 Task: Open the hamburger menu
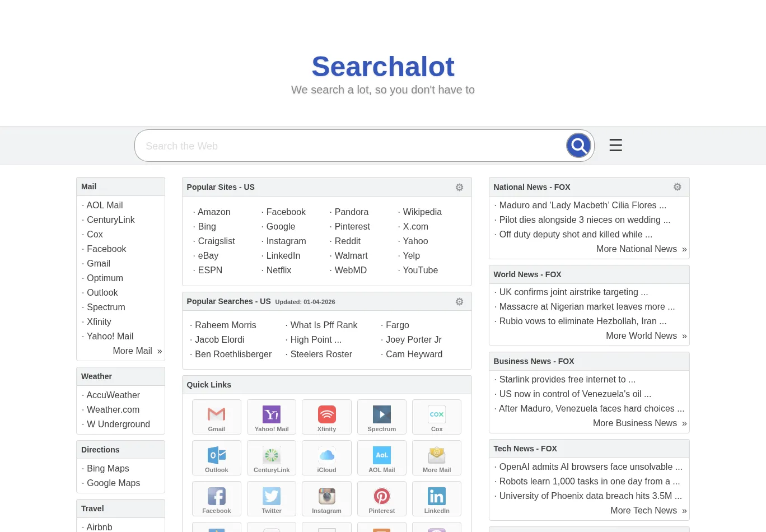(615, 146)
